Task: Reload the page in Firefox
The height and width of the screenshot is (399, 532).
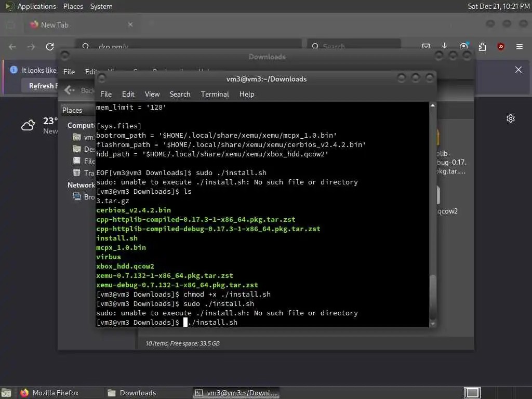Action: click(50, 46)
